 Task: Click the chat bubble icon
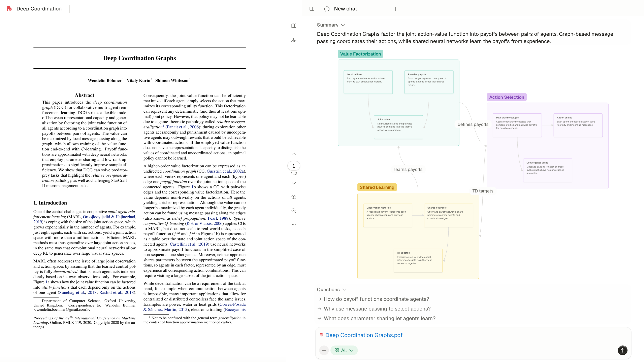326,9
